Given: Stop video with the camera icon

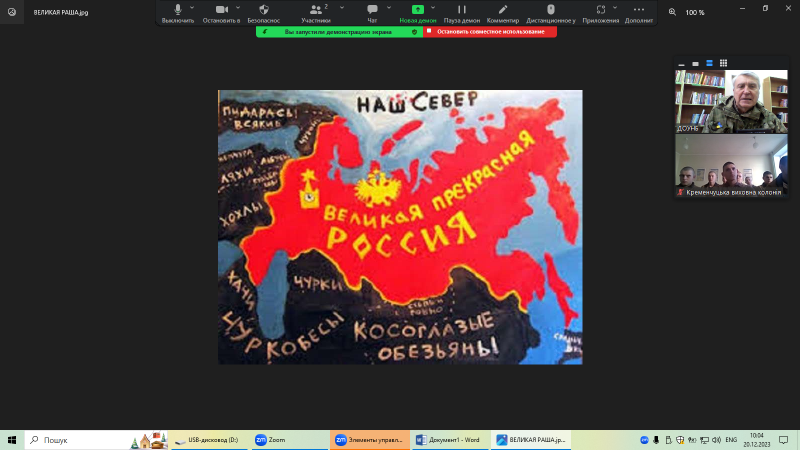Looking at the screenshot, I should (x=221, y=9).
